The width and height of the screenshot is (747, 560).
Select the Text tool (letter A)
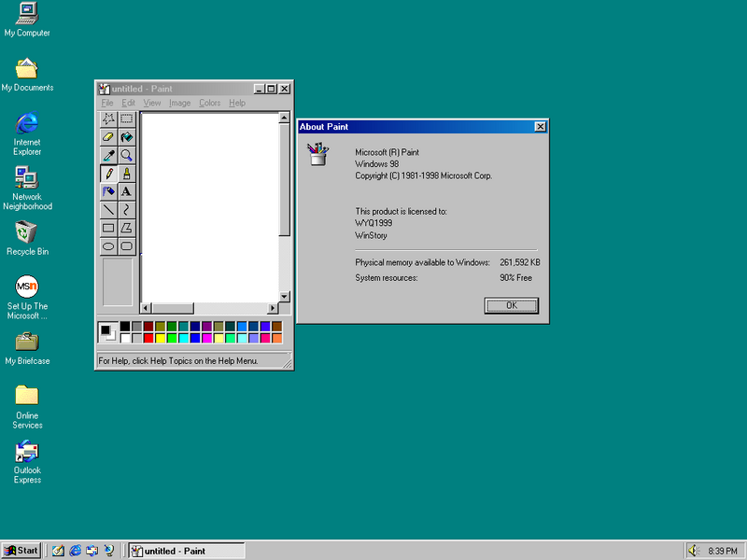pyautogui.click(x=126, y=191)
